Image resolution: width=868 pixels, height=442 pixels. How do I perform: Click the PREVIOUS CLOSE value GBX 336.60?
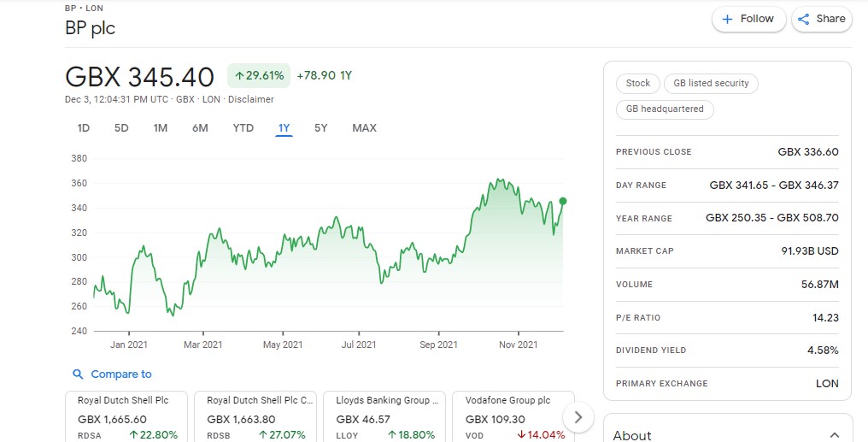click(x=808, y=152)
